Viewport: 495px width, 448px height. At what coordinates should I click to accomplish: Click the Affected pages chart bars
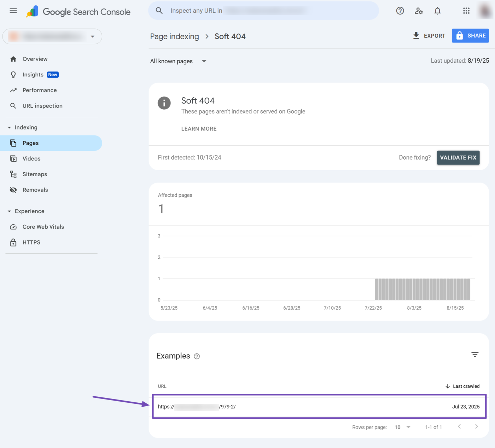[x=423, y=289]
